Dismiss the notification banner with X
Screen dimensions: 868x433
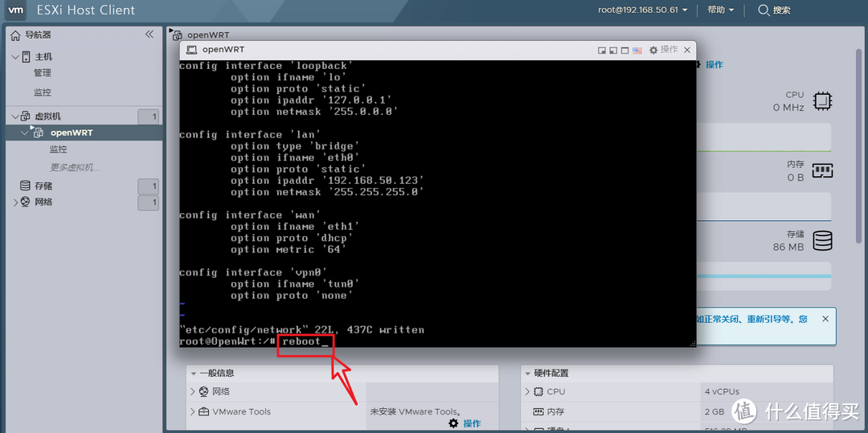(825, 319)
